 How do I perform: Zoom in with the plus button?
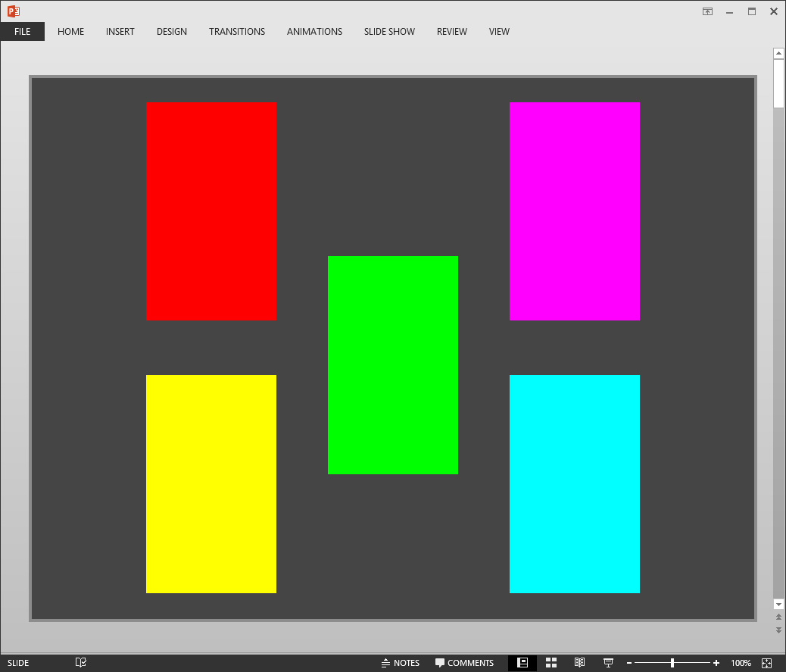point(716,663)
